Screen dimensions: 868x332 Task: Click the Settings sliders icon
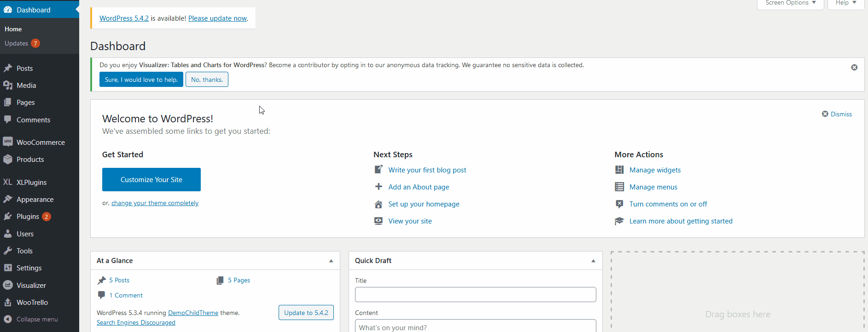point(8,268)
